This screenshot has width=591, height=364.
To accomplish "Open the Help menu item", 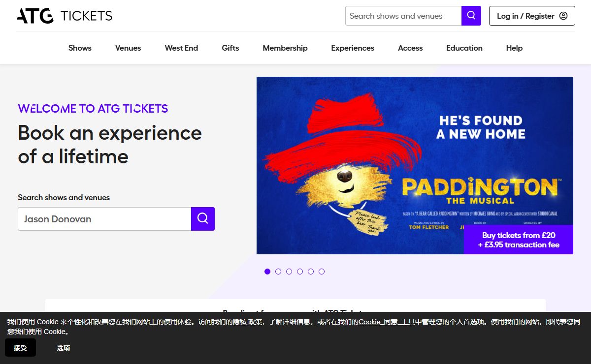I will pos(514,48).
